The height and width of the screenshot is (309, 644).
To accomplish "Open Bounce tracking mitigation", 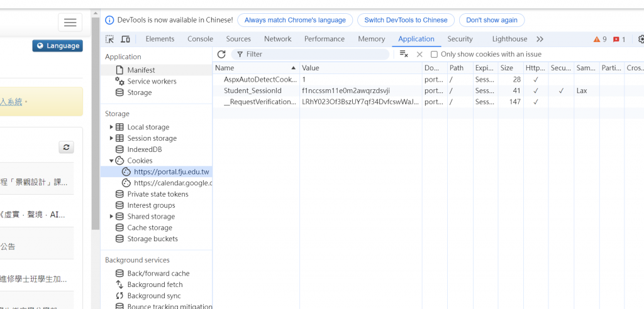I will 156,306.
